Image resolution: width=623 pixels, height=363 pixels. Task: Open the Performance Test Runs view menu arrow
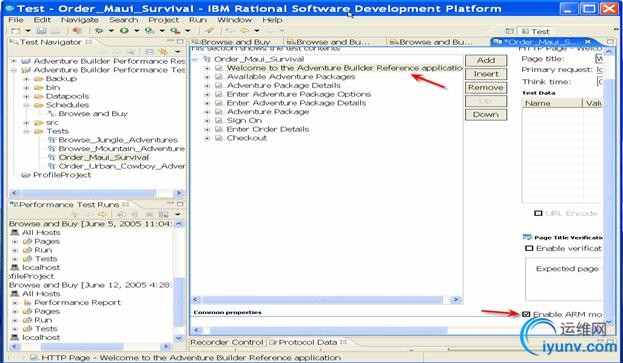pyautogui.click(x=178, y=214)
